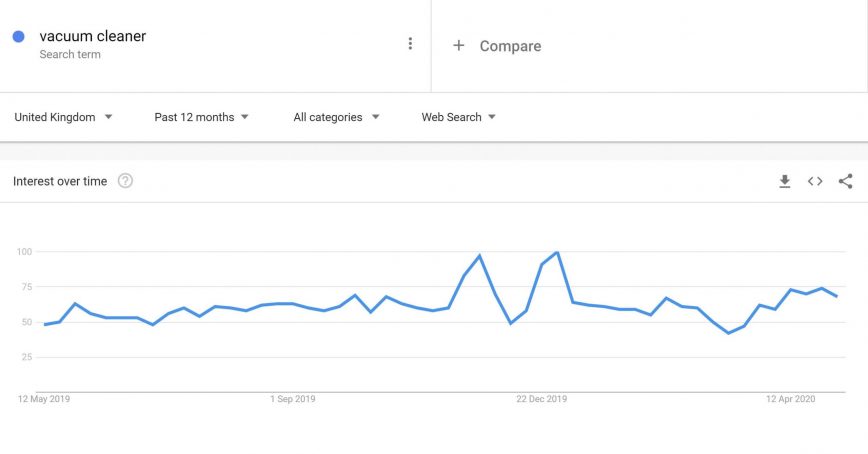Edit the vacuum cleaner search term
The width and height of the screenshot is (868, 454).
93,37
